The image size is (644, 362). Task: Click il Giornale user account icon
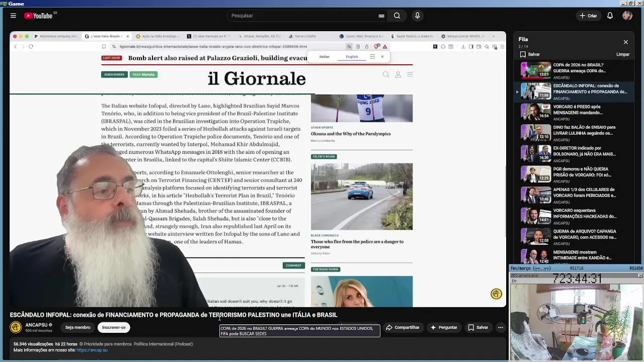click(x=398, y=74)
